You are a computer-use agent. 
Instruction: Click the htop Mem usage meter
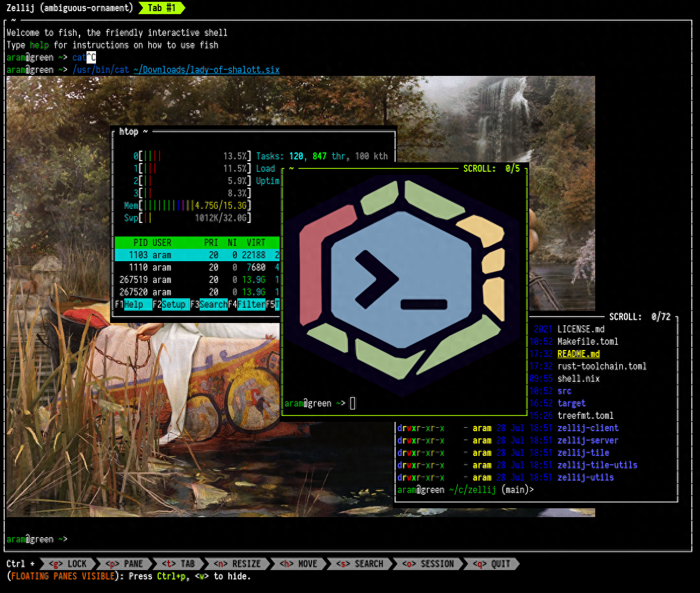187,206
